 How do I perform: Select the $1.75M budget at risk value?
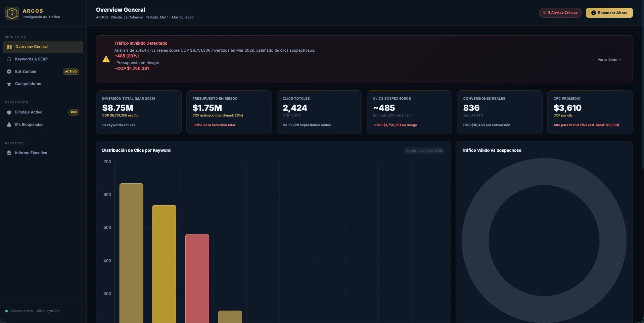coord(207,108)
